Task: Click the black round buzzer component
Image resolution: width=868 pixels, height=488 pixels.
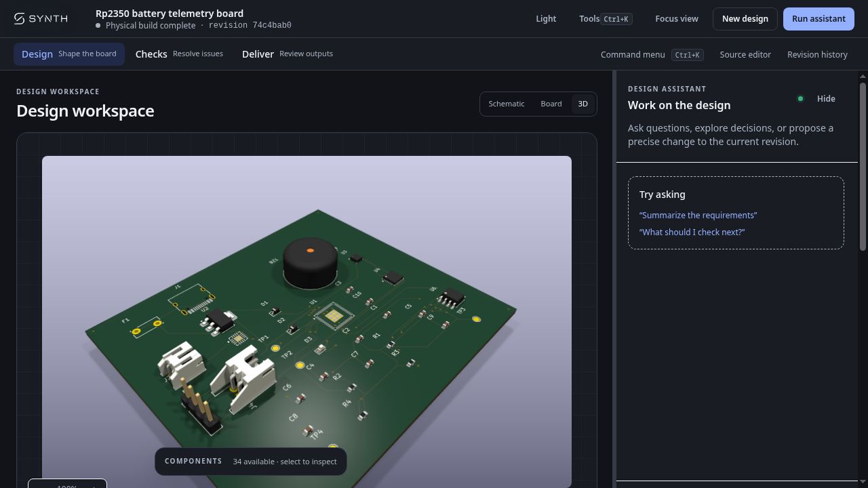Action: [x=310, y=262]
